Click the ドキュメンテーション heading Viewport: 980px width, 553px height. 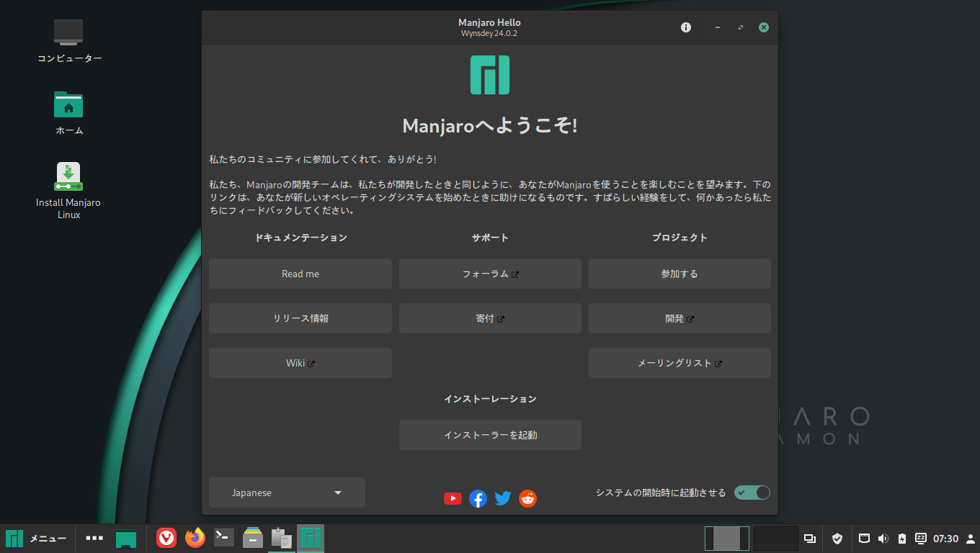pyautogui.click(x=300, y=238)
